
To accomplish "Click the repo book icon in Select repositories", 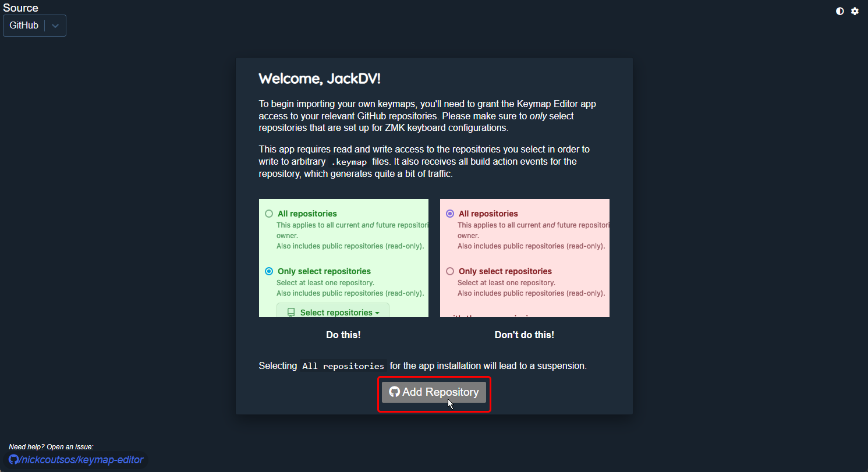I will (291, 313).
